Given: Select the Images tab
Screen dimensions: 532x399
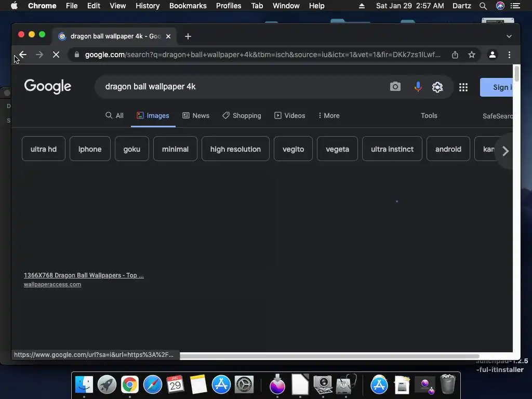Looking at the screenshot, I should [153, 115].
